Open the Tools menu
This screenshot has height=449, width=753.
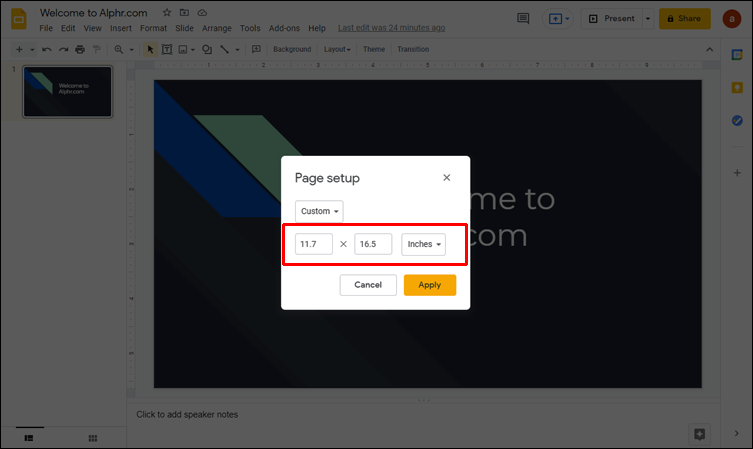point(250,28)
